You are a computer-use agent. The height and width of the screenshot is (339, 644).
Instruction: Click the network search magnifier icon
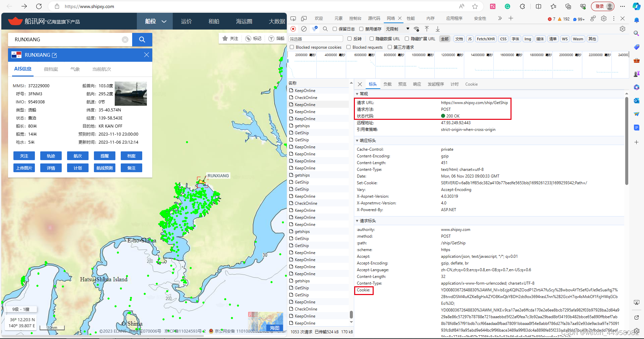(x=325, y=29)
